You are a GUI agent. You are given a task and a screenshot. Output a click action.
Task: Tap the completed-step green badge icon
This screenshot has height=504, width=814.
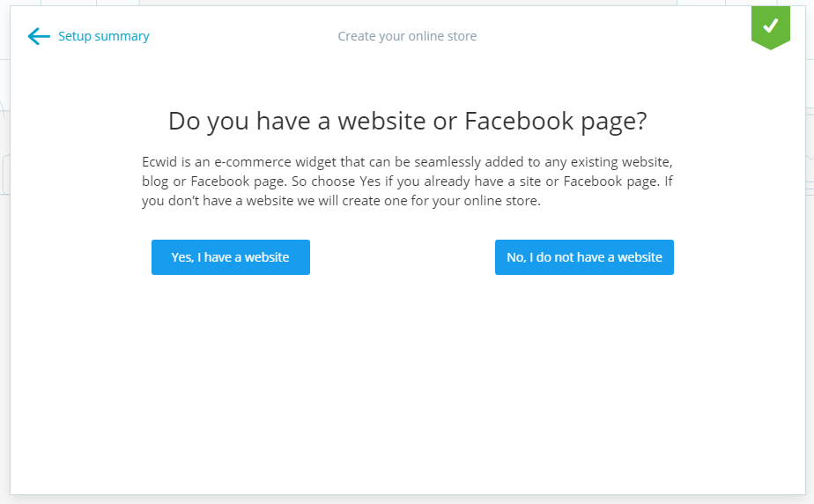point(770,26)
